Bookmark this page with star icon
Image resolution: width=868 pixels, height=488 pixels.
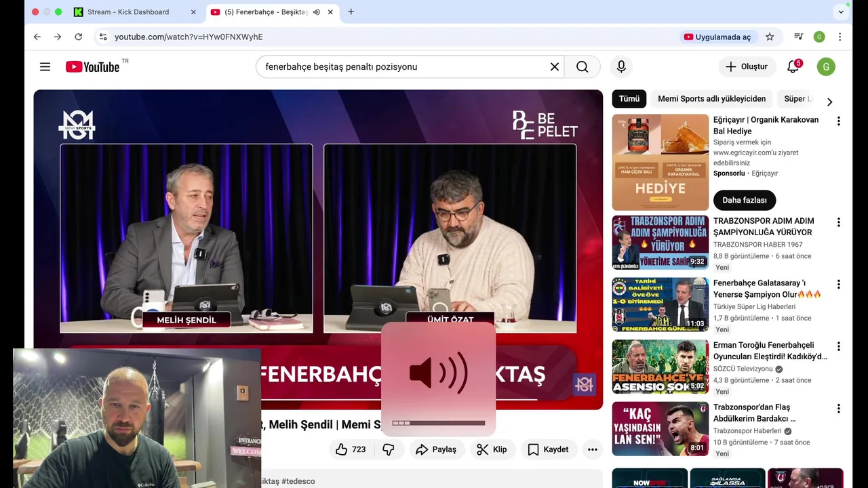770,37
